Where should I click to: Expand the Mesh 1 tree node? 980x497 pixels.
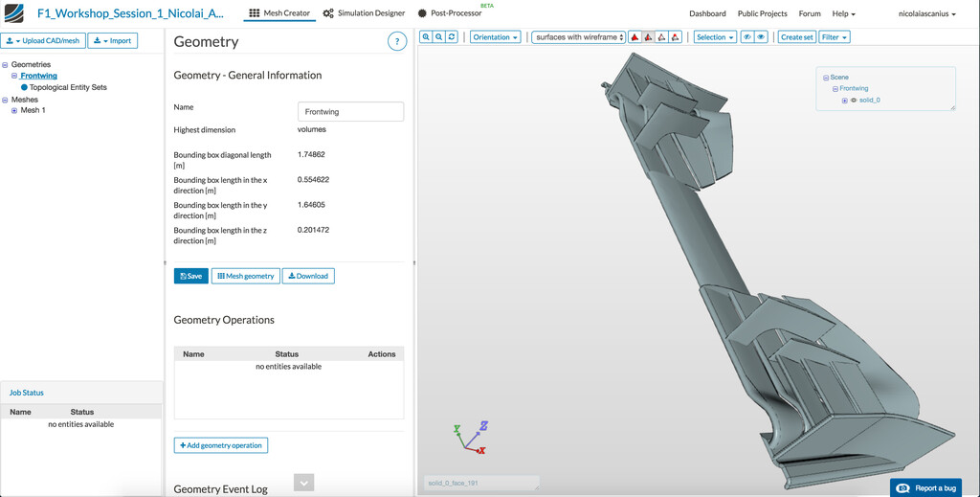[x=14, y=111]
